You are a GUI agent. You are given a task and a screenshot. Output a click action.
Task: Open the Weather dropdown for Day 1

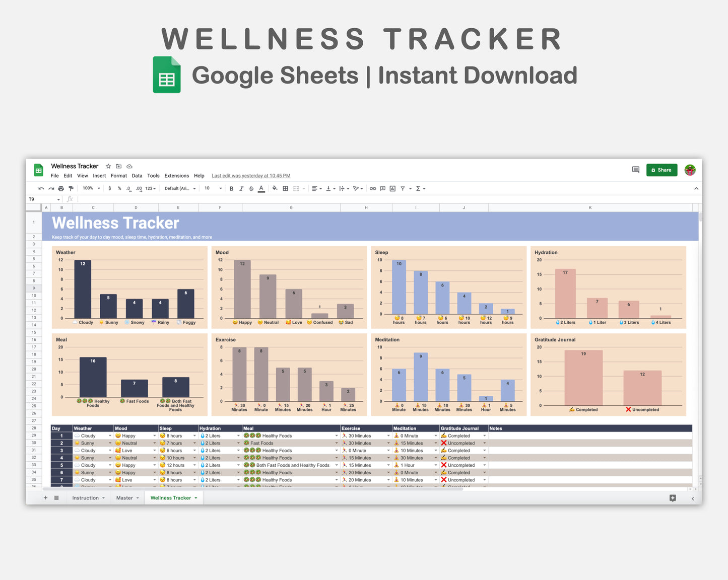[x=109, y=436]
